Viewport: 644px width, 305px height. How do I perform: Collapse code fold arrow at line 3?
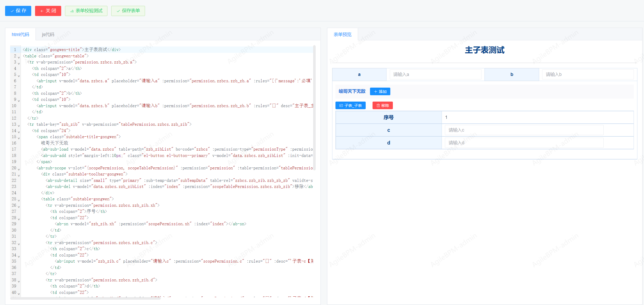pyautogui.click(x=19, y=63)
